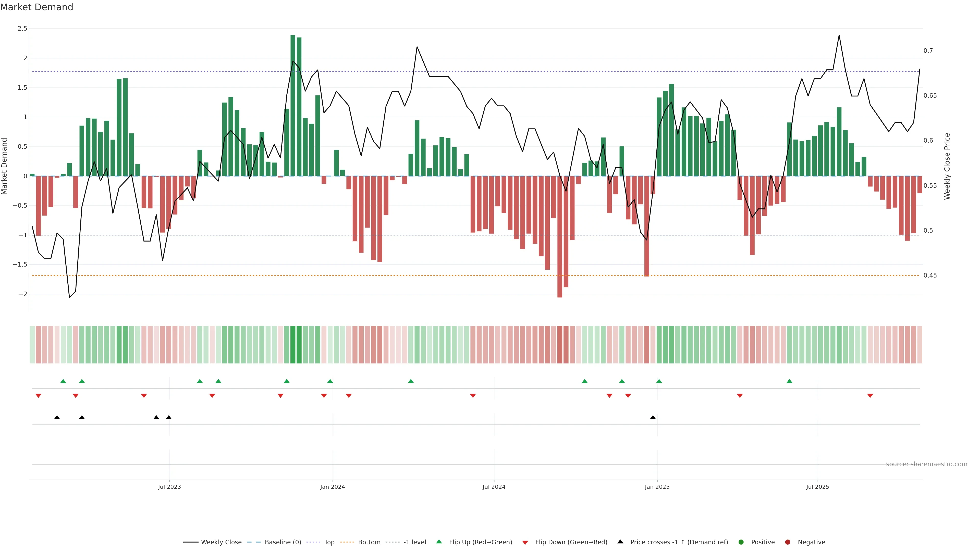
Task: Click the red Flip Down legend triangle
Action: click(525, 543)
